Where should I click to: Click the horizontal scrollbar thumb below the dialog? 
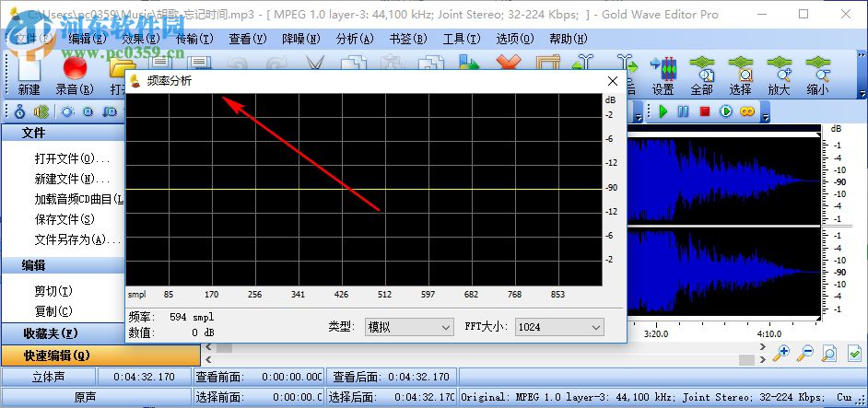click(x=224, y=347)
